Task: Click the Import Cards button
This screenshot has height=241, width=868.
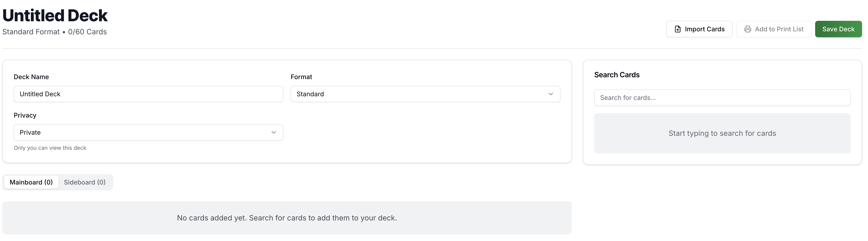Action: (699, 29)
